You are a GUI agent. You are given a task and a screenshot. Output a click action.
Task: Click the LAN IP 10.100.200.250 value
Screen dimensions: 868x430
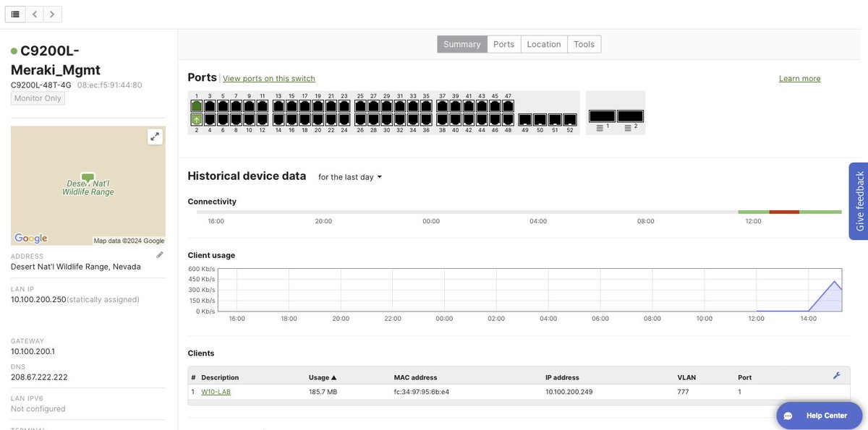(38, 299)
